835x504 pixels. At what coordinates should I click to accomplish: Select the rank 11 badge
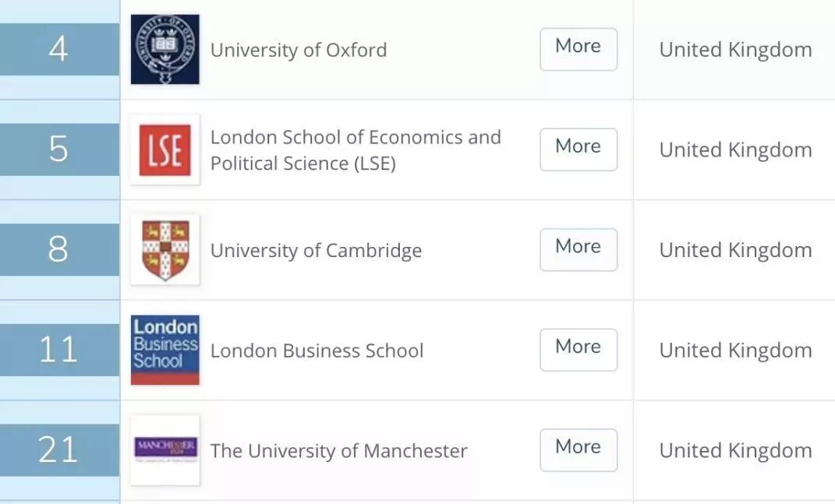59,350
